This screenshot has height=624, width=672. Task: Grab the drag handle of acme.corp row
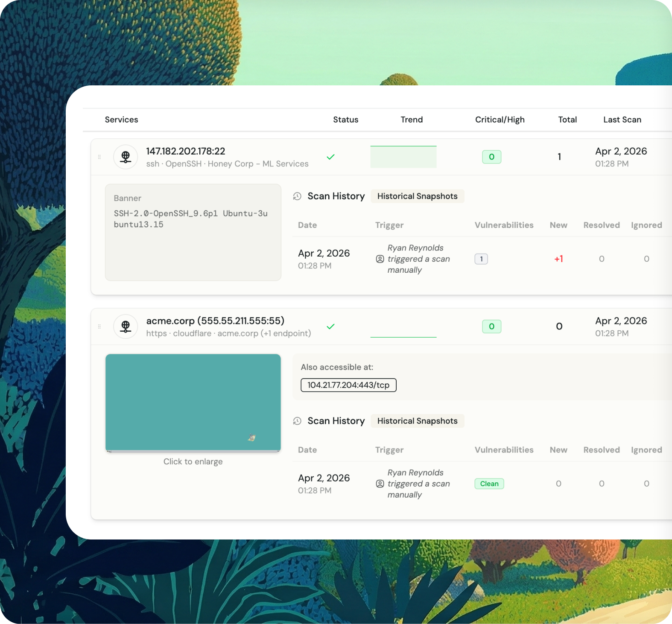pos(99,327)
